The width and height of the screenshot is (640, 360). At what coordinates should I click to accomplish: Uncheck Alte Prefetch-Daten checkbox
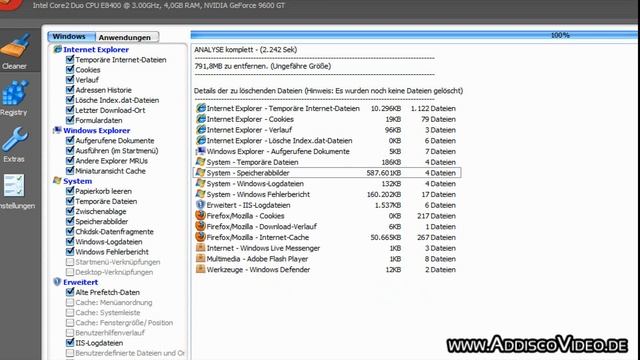(70, 292)
